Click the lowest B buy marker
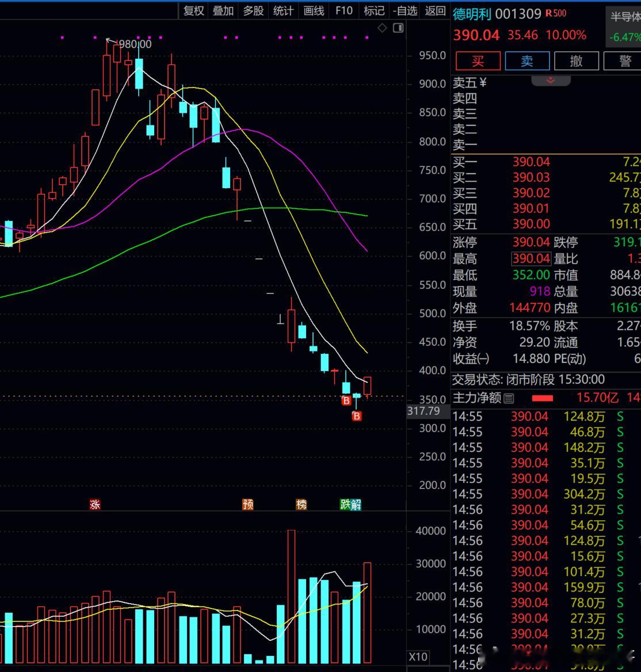Screen dimensions: 641x672 [357, 416]
